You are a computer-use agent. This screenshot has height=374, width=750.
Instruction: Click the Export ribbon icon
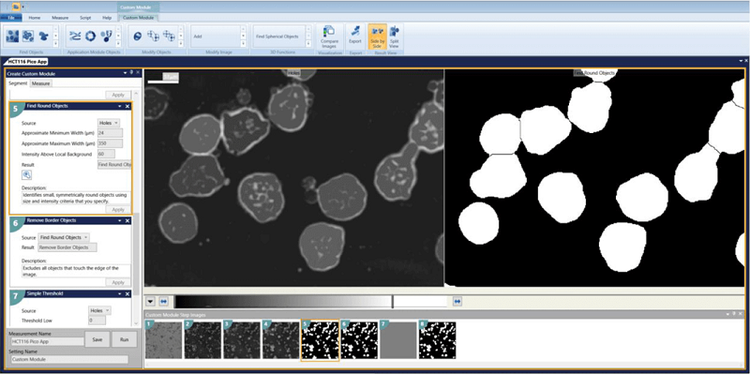(355, 34)
